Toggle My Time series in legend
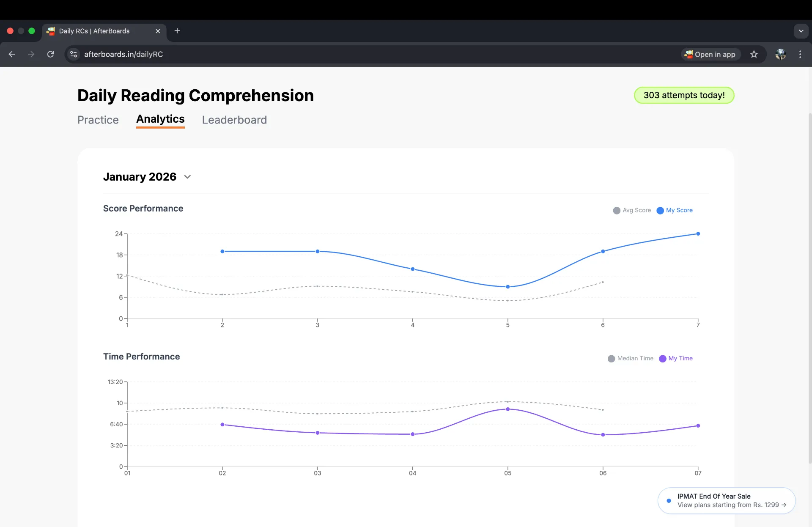Viewport: 812px width, 527px height. tap(676, 358)
